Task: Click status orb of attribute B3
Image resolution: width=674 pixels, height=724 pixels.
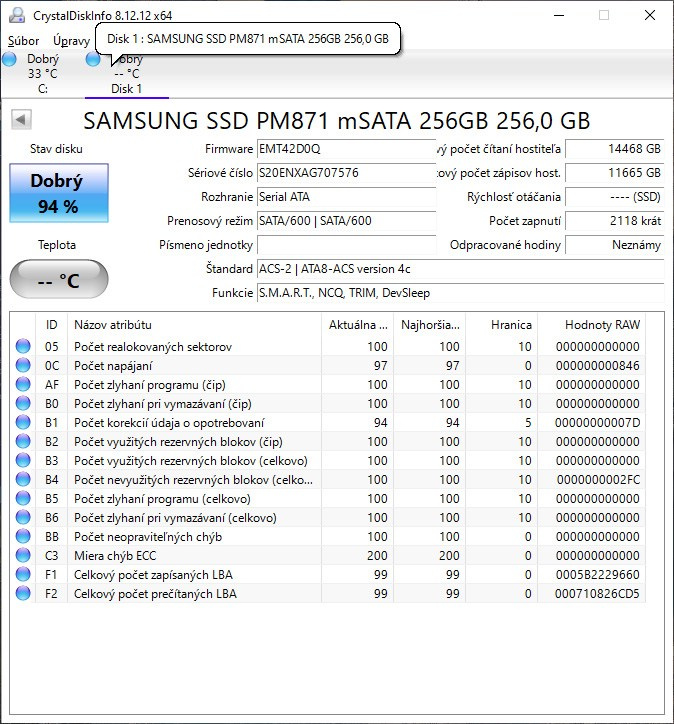Action: point(23,460)
